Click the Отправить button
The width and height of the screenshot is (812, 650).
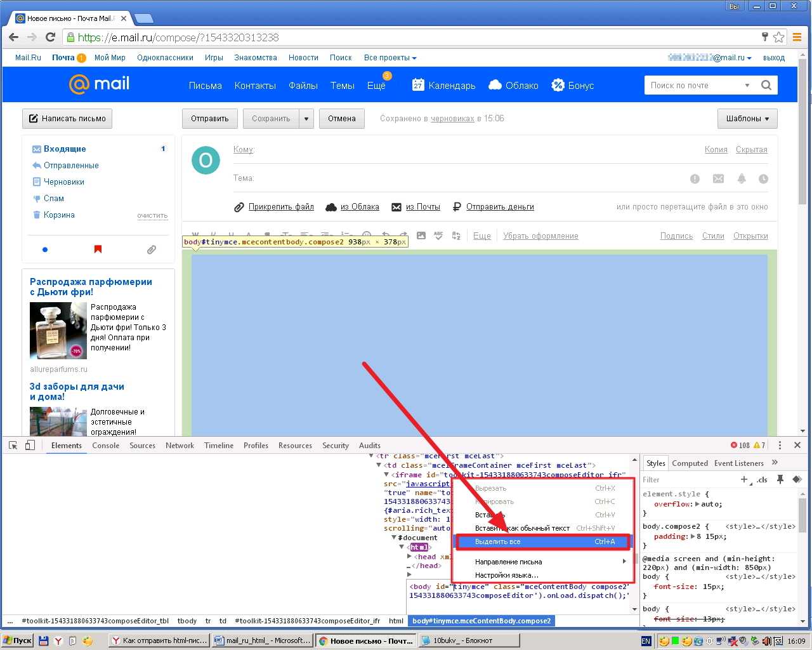pos(209,119)
